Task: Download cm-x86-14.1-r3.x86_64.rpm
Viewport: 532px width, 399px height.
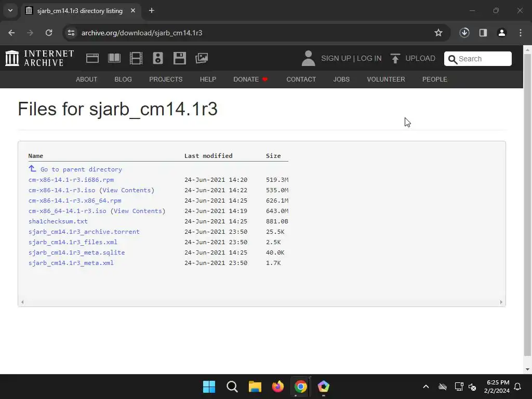Action: pos(75,201)
